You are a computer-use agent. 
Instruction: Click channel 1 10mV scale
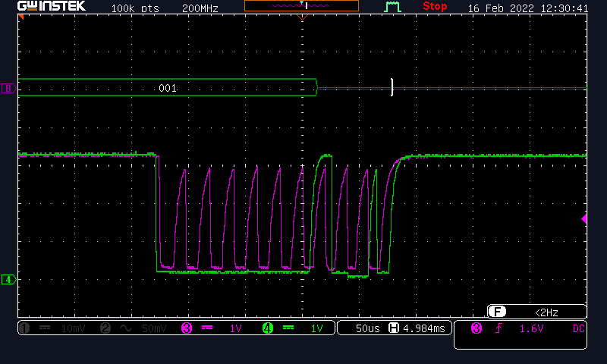[73, 329]
